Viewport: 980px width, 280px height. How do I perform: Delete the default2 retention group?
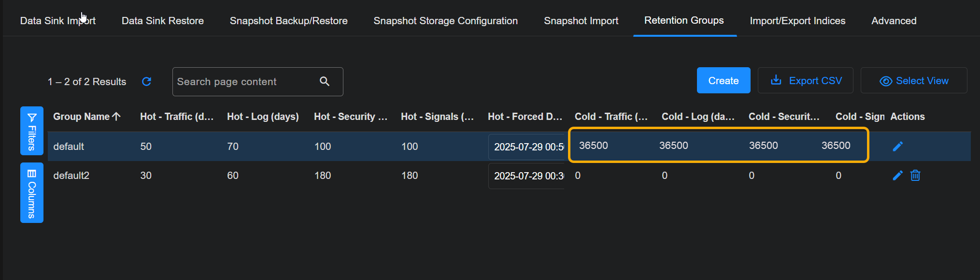point(915,176)
